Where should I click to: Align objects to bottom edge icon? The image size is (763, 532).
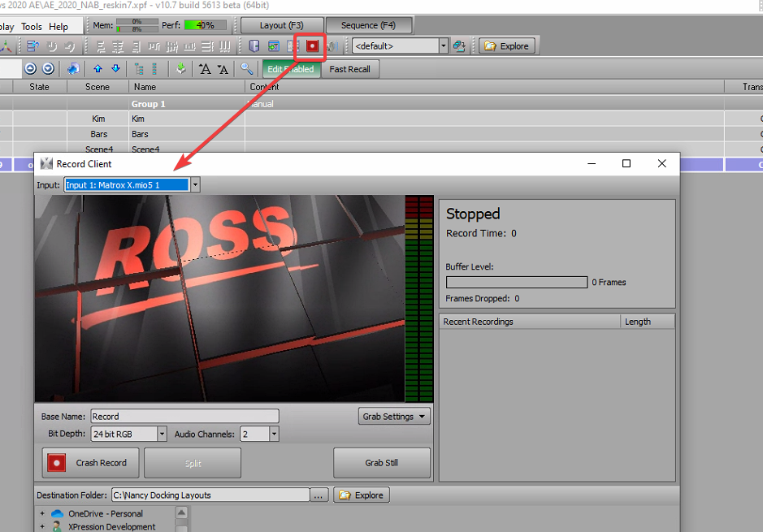190,46
